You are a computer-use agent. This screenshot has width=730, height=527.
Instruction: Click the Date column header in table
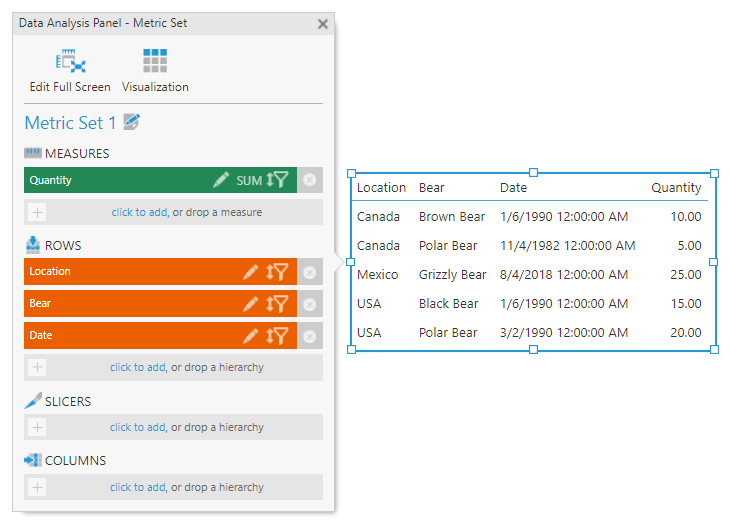[514, 188]
